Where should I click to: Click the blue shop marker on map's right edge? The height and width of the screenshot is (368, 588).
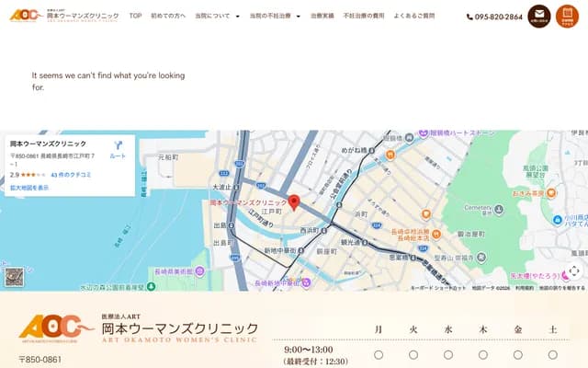click(x=558, y=219)
